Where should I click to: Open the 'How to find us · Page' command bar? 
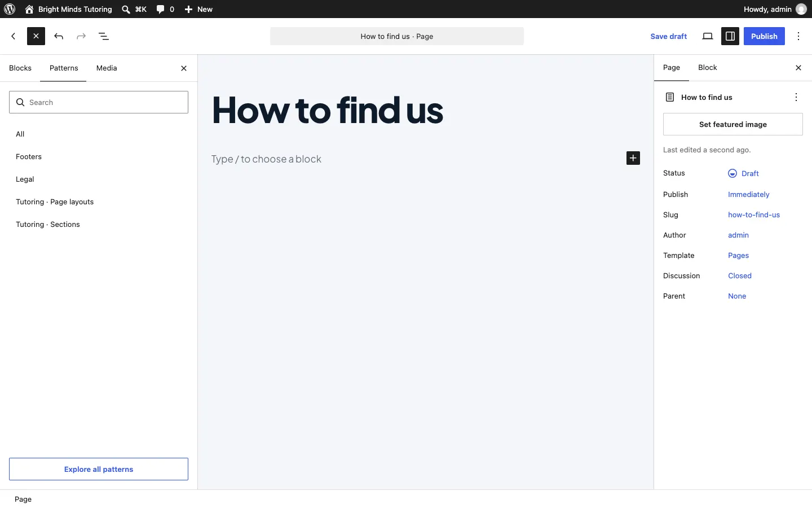(x=397, y=36)
